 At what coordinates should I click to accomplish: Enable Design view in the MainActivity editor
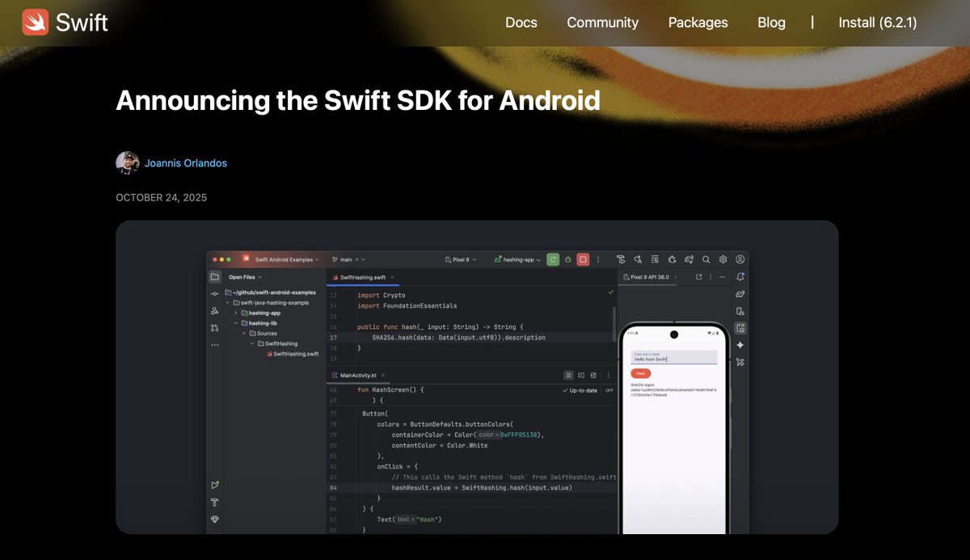[x=593, y=375]
